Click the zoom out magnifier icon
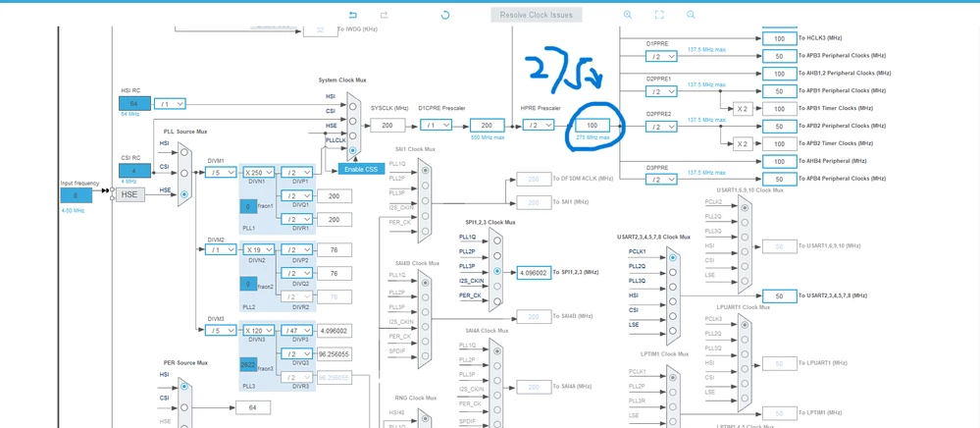Image resolution: width=980 pixels, height=428 pixels. [691, 15]
